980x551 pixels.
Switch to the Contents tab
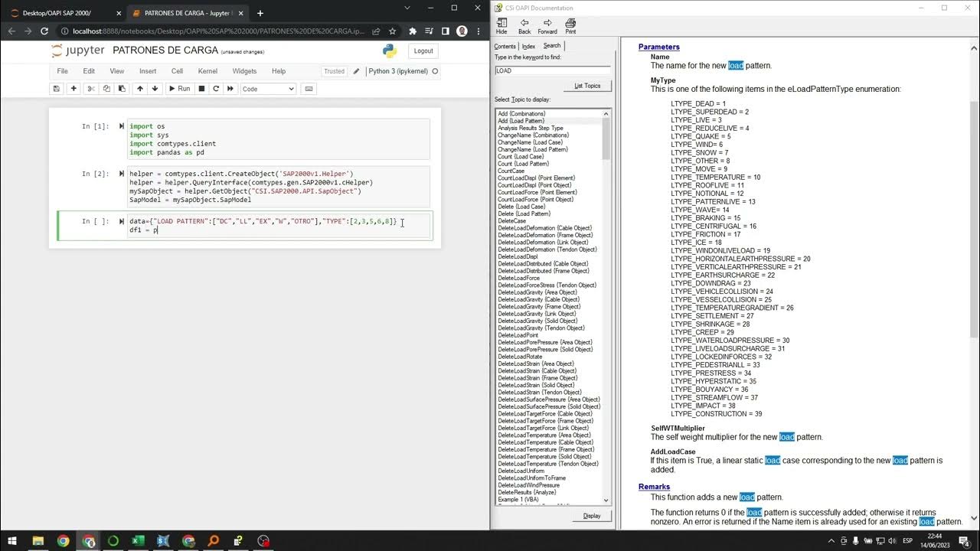[x=505, y=46]
